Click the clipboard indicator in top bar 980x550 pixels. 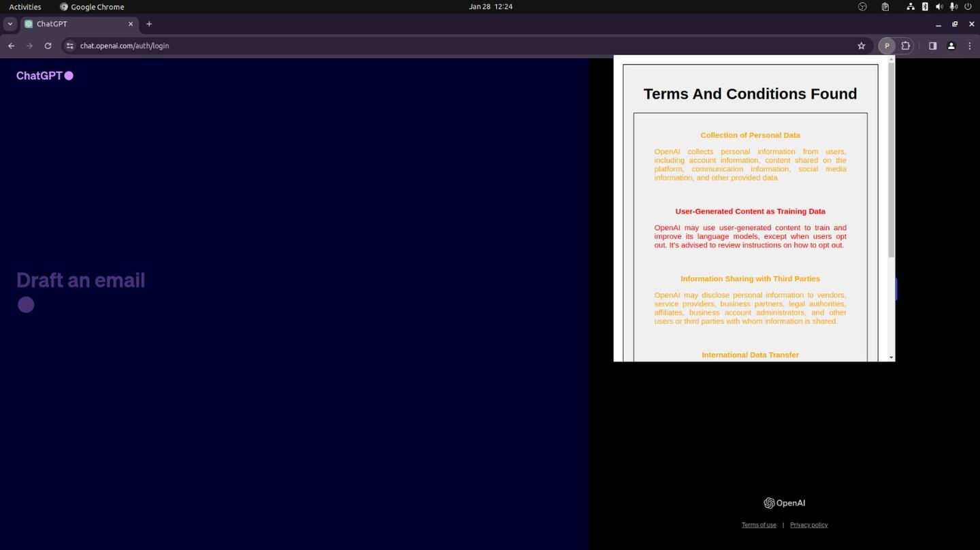coord(885,7)
